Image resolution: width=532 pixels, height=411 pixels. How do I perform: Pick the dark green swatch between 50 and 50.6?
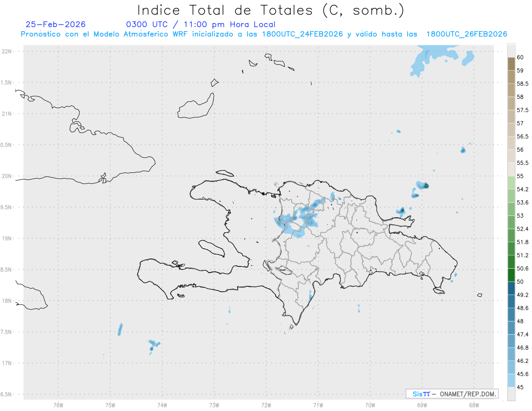click(x=511, y=275)
